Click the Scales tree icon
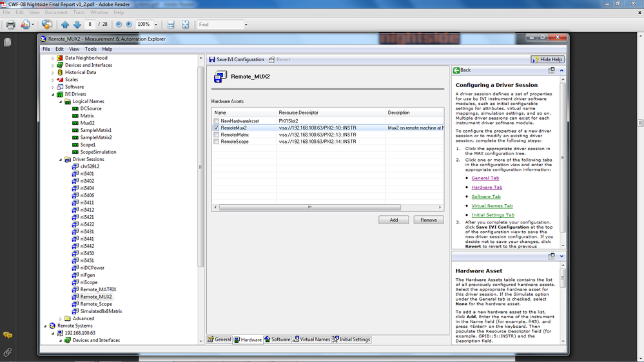Viewport: 644px width, 362px height. tap(60, 80)
